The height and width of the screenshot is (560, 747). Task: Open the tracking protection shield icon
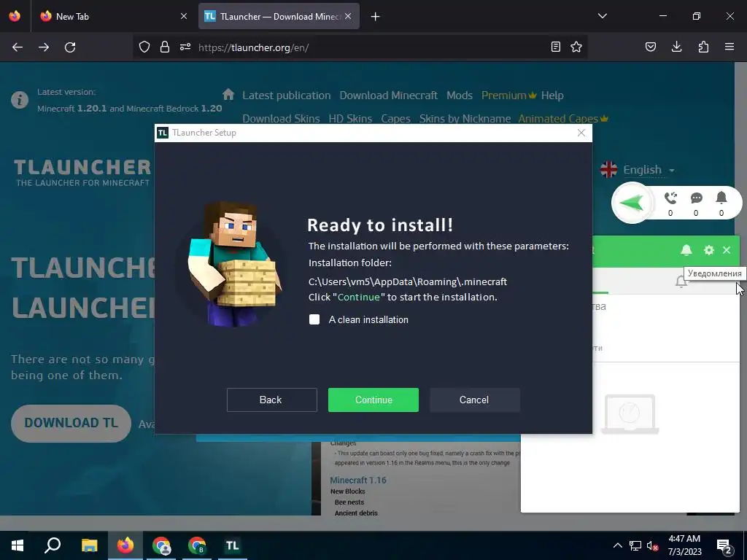144,47
